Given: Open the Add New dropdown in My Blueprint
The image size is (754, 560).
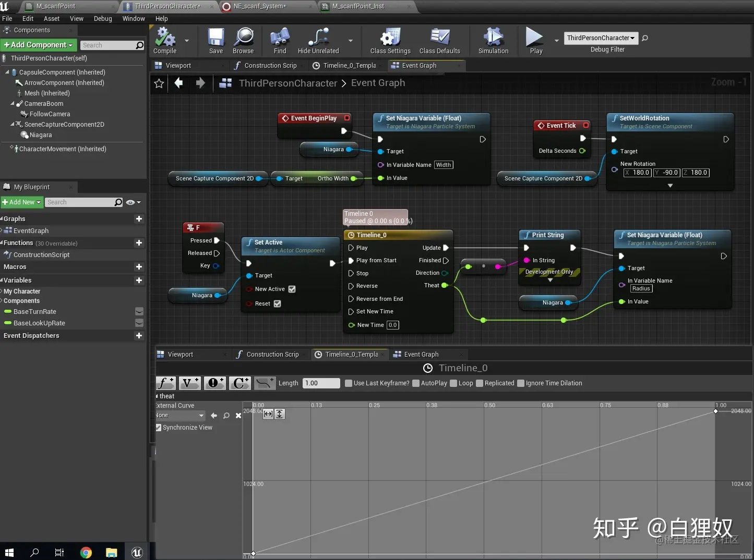Looking at the screenshot, I should click(21, 202).
